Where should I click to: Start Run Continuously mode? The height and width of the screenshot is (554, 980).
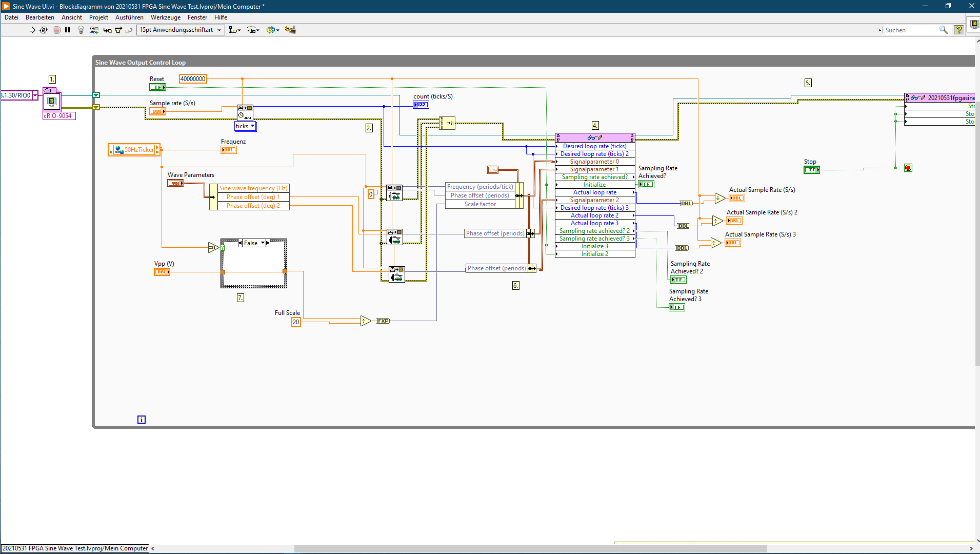(x=44, y=30)
